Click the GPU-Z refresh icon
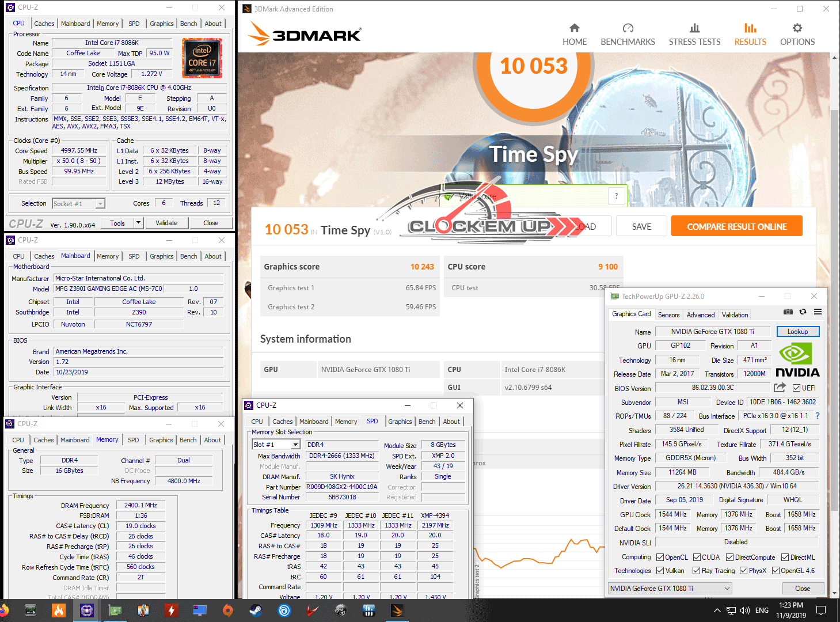The width and height of the screenshot is (840, 622). pyautogui.click(x=803, y=312)
